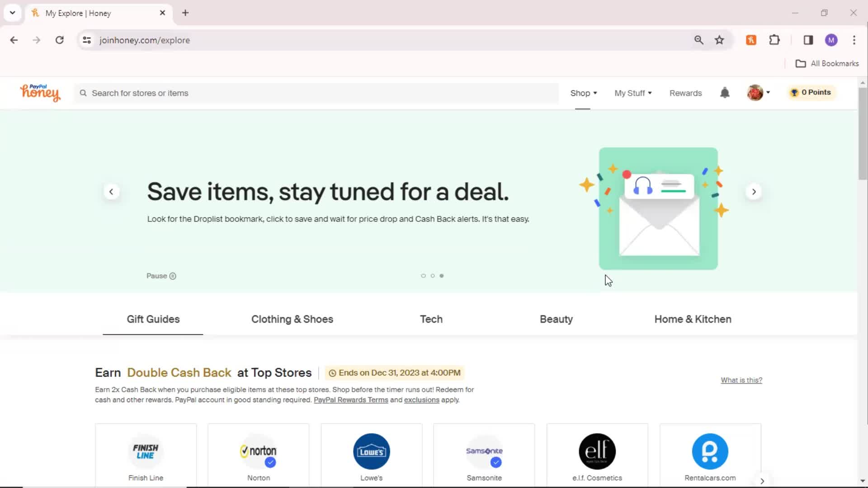Click the Rewards menu item
This screenshot has height=488, width=868.
coord(685,92)
